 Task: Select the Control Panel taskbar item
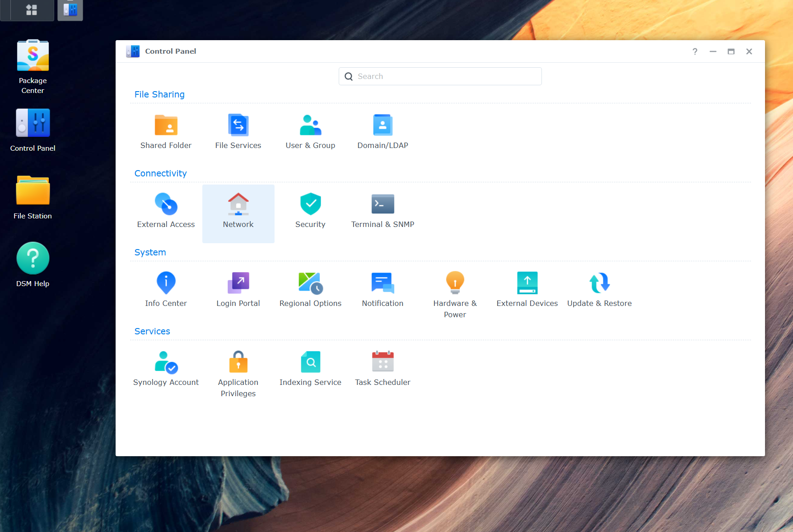tap(70, 10)
